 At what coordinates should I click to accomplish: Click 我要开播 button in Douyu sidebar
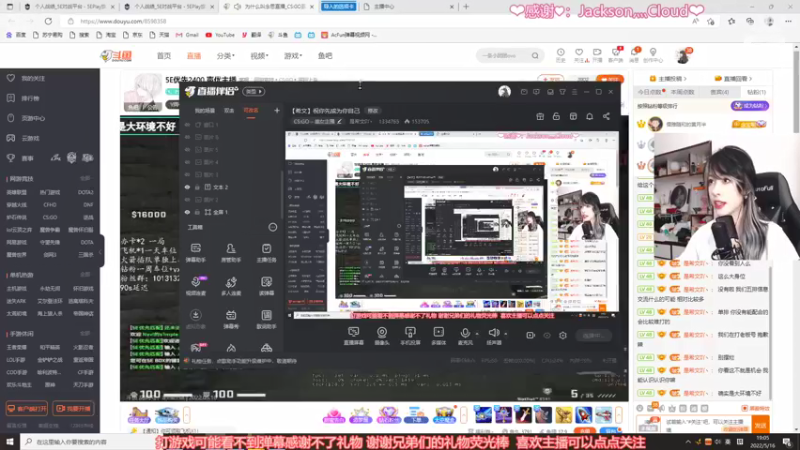[x=73, y=409]
